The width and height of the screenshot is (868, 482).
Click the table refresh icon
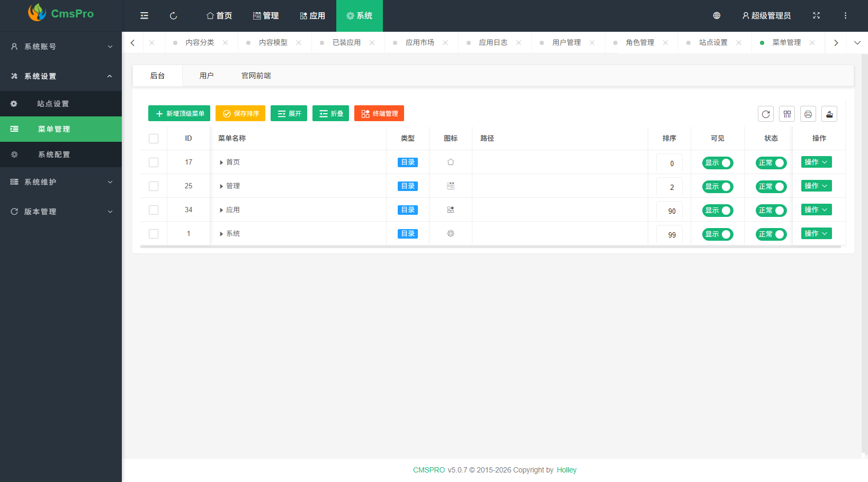pos(766,114)
